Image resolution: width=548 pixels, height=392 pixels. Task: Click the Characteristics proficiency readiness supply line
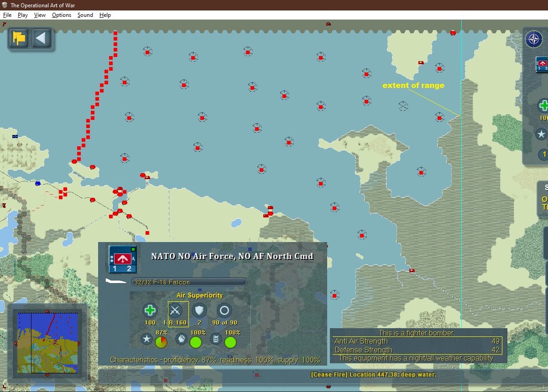(x=215, y=360)
